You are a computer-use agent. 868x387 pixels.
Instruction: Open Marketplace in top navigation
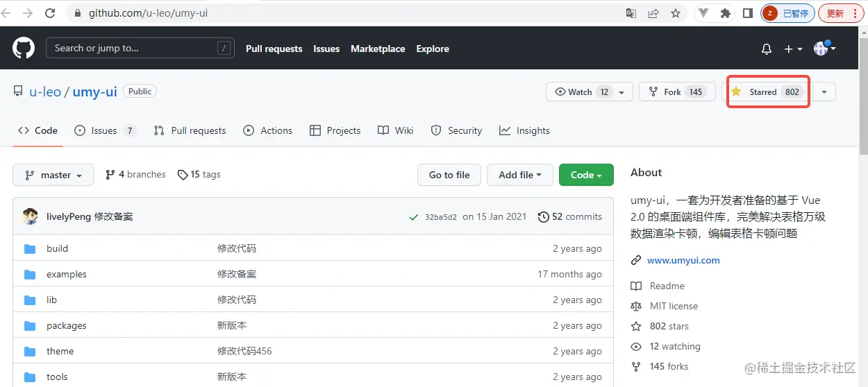[x=378, y=49]
